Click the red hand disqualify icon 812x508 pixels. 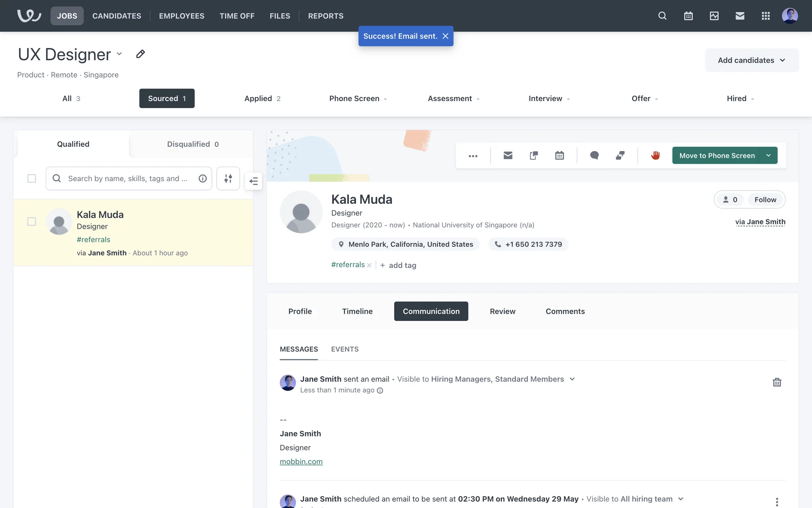pos(655,155)
